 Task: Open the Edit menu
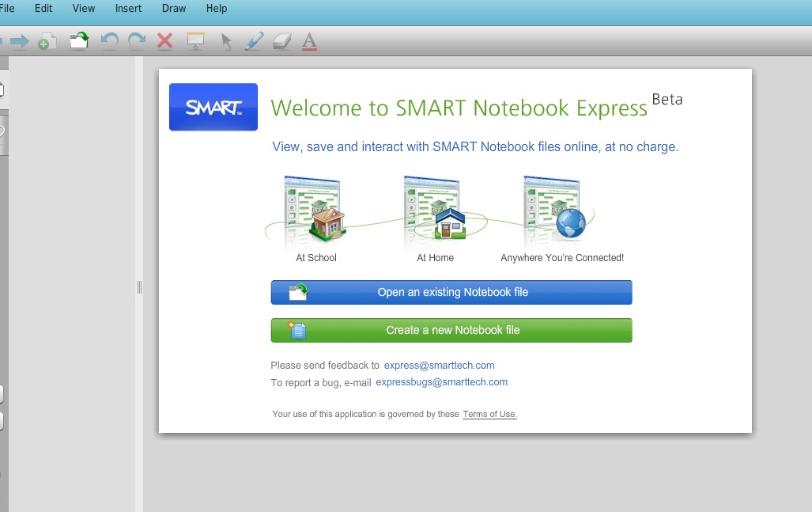coord(43,8)
